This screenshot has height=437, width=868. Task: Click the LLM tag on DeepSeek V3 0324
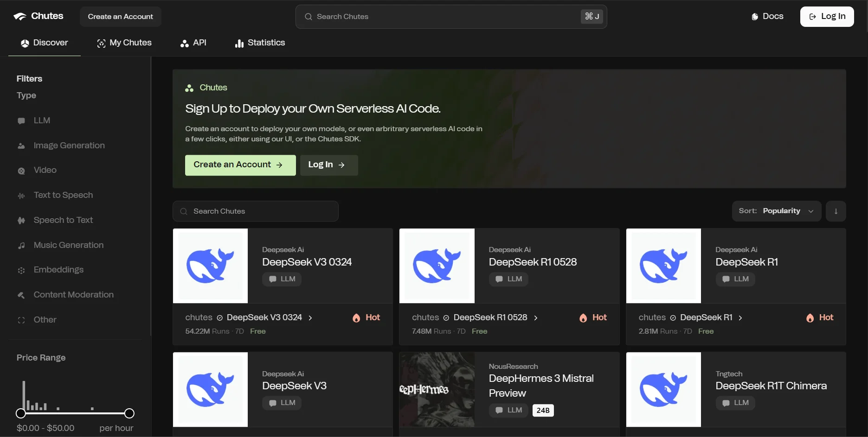point(282,279)
